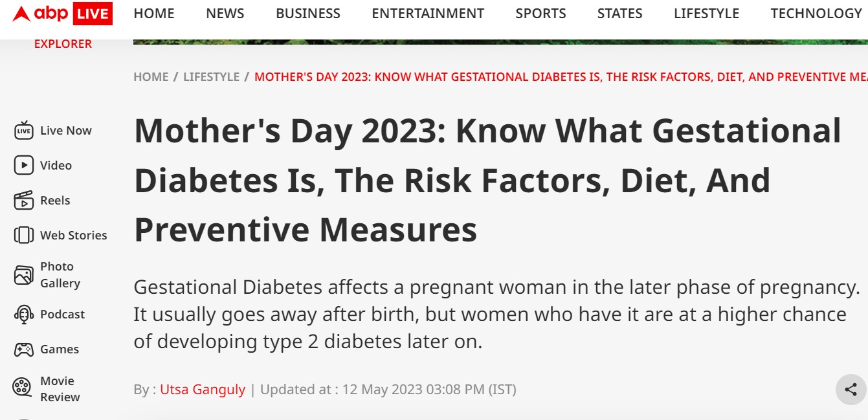Open the SPORTS menu
Screen dimensions: 868x420
tap(540, 14)
